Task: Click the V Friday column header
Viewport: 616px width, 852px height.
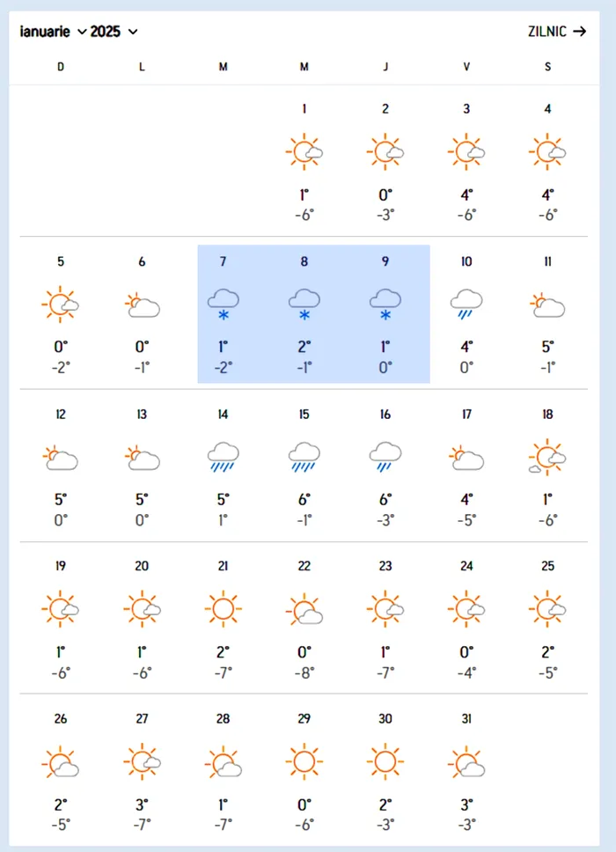Action: pyautogui.click(x=466, y=67)
